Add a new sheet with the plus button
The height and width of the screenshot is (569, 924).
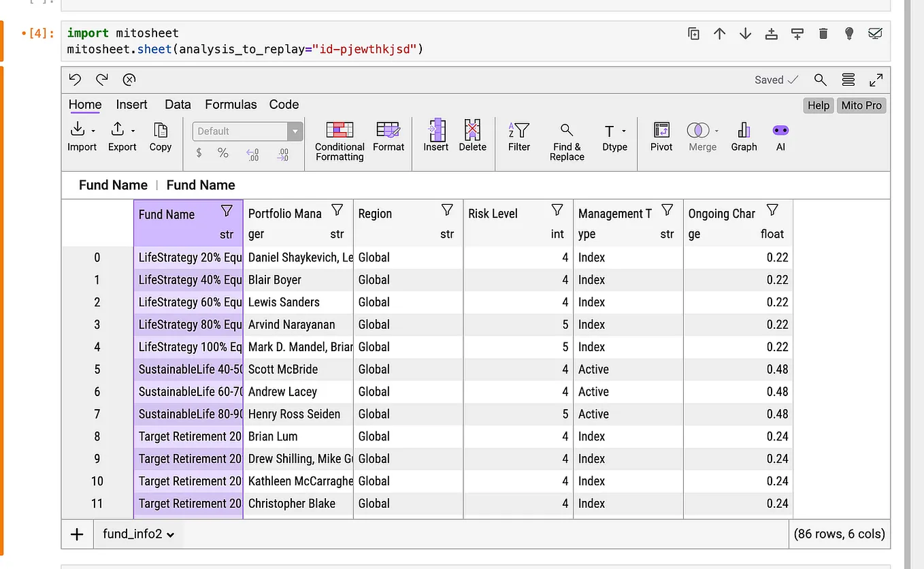pos(76,534)
